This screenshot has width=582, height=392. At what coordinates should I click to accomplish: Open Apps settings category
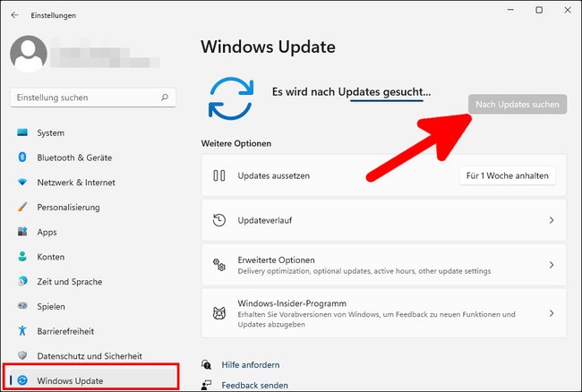[x=93, y=232]
